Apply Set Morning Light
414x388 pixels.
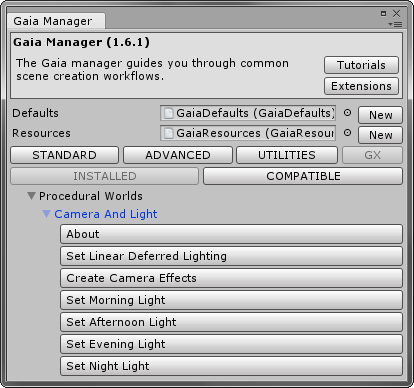[x=231, y=300]
